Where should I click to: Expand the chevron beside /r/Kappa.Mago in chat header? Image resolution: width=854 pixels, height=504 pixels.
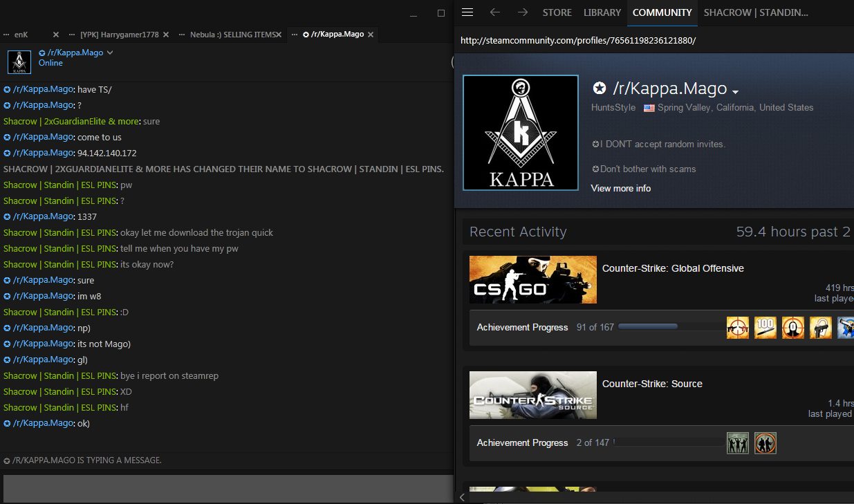[110, 53]
